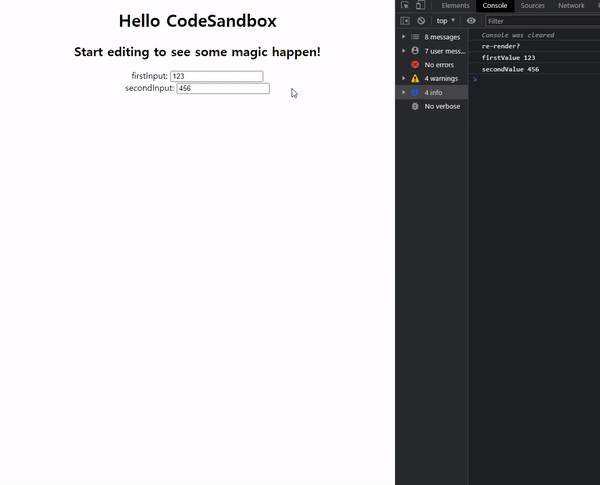Filter by No errors row
The width and height of the screenshot is (600, 485).
[x=432, y=65]
